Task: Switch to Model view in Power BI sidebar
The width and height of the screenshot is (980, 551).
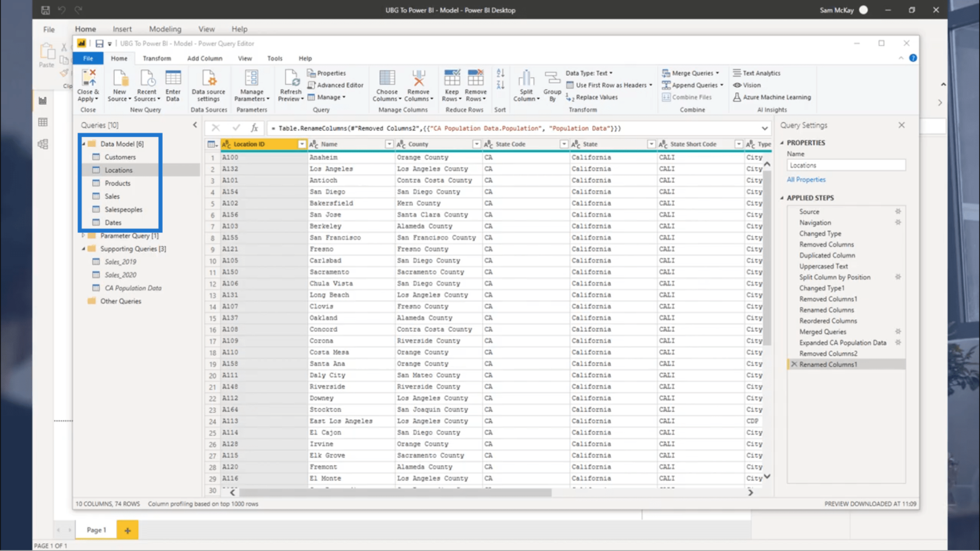Action: click(x=43, y=144)
